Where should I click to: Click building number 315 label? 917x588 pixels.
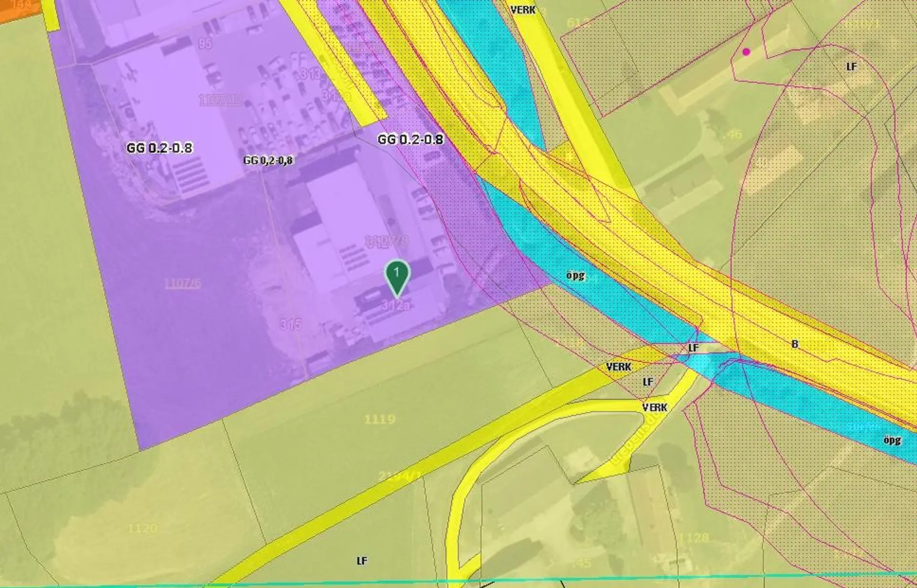click(290, 325)
